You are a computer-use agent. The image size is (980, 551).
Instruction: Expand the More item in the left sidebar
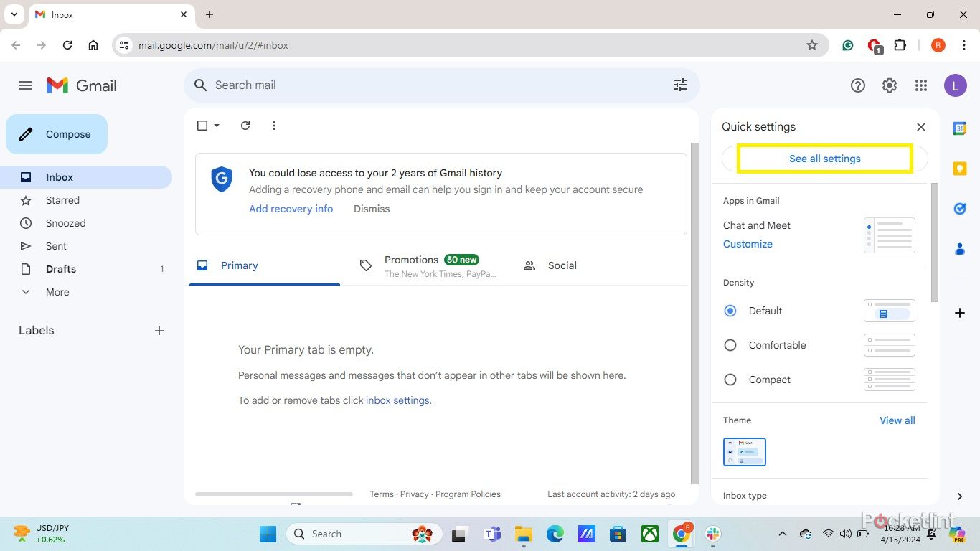[x=57, y=292]
